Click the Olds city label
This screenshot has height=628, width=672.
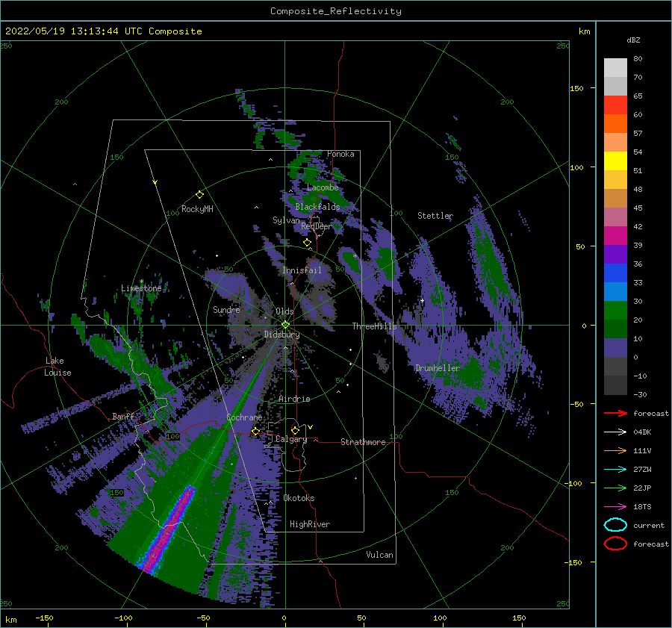[x=284, y=311]
